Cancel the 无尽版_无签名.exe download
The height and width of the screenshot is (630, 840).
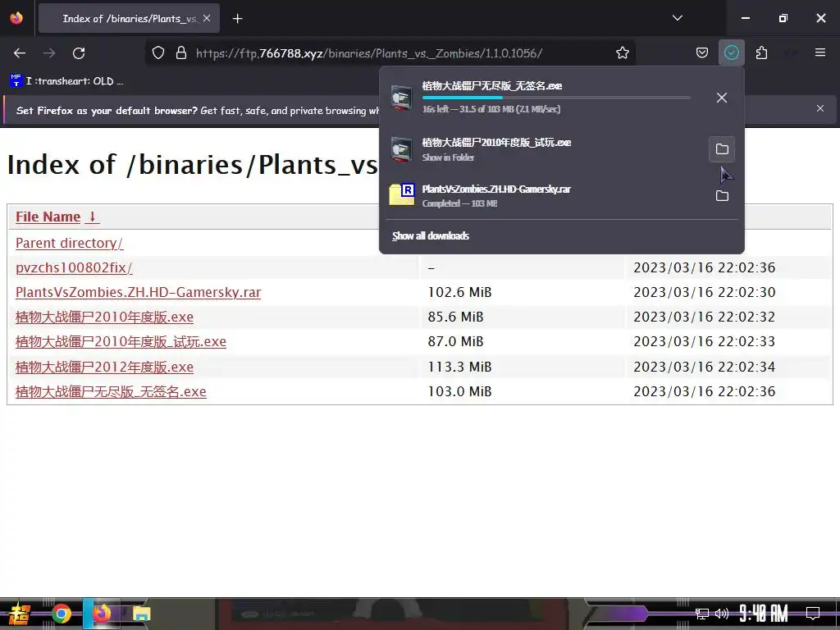pos(722,98)
